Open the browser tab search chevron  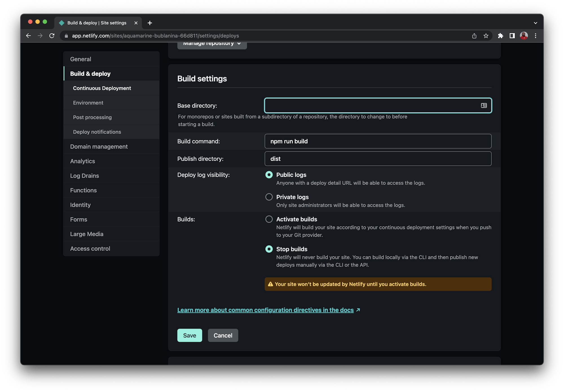(535, 23)
